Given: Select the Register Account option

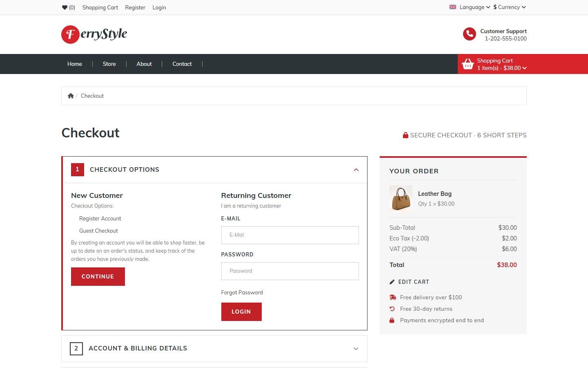Looking at the screenshot, I should point(100,218).
